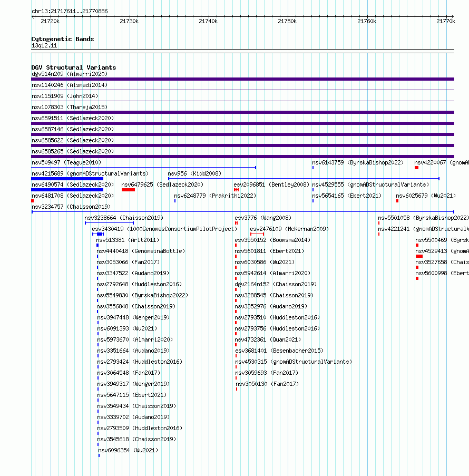469x476 pixels.
Task: Click esv3430419 (1000GenomesConsortiumPilotProject) label
Action: (x=164, y=229)
